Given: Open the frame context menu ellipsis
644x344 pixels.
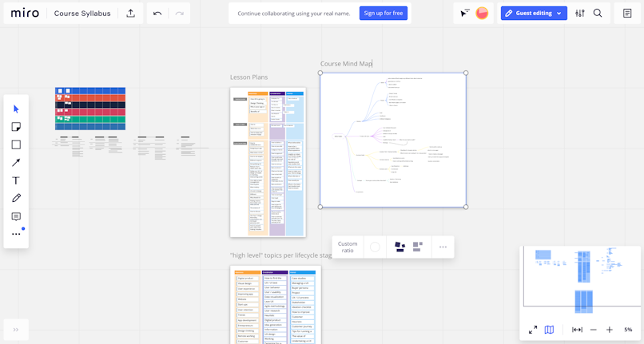Looking at the screenshot, I should point(443,247).
